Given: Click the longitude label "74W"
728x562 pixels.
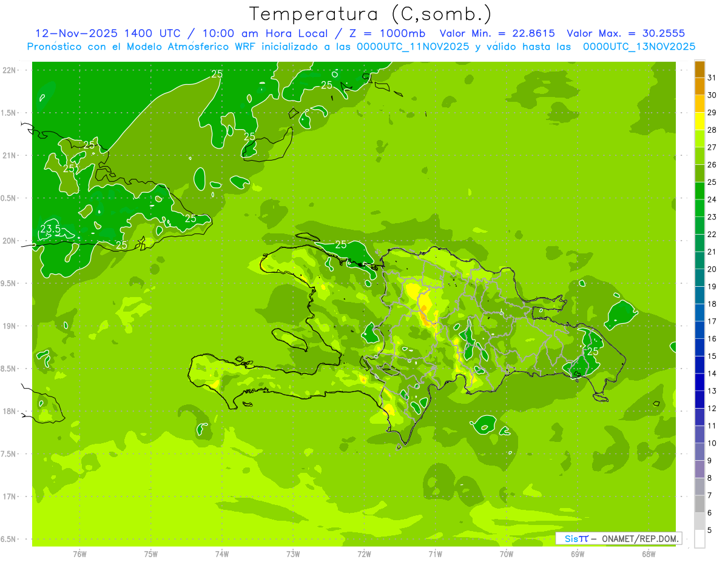Looking at the screenshot, I should [222, 554].
